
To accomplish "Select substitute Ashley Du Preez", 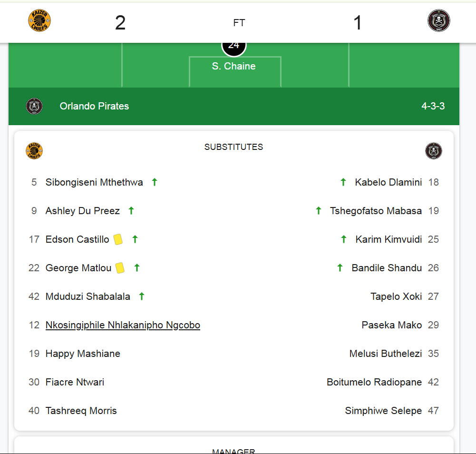I will [83, 211].
